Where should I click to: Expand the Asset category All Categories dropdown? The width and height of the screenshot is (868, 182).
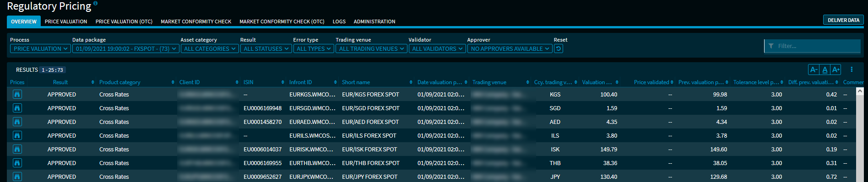pyautogui.click(x=210, y=48)
